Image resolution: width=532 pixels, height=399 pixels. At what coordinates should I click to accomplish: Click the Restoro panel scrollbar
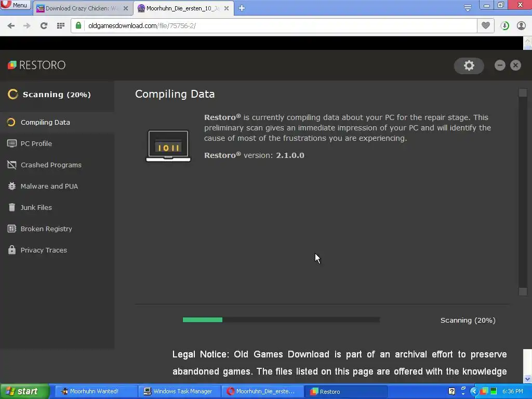pyautogui.click(x=523, y=192)
